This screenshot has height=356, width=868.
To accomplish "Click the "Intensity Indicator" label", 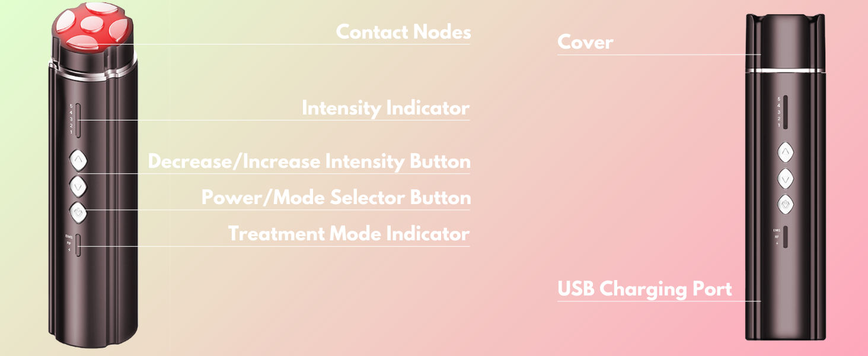I will [385, 109].
